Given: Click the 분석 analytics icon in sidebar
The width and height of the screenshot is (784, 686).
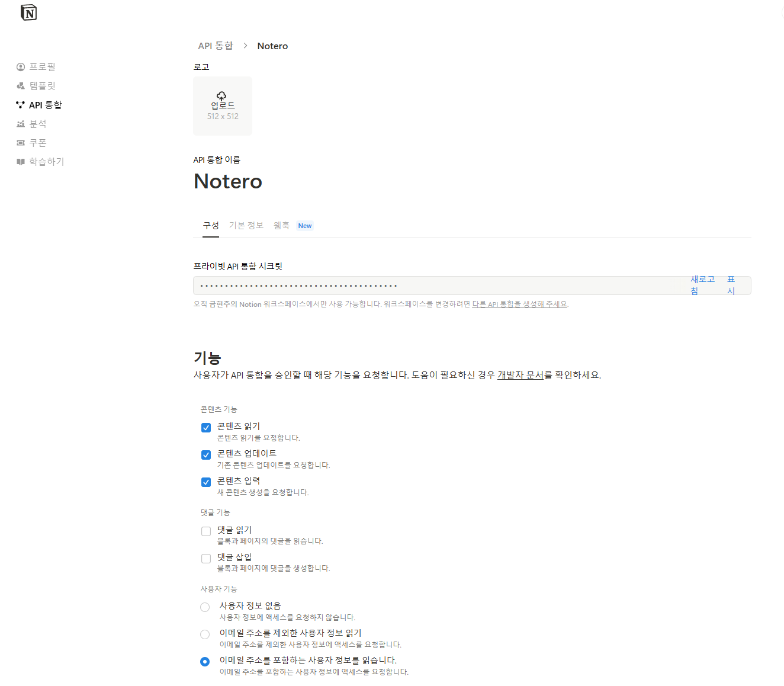Looking at the screenshot, I should pyautogui.click(x=21, y=124).
